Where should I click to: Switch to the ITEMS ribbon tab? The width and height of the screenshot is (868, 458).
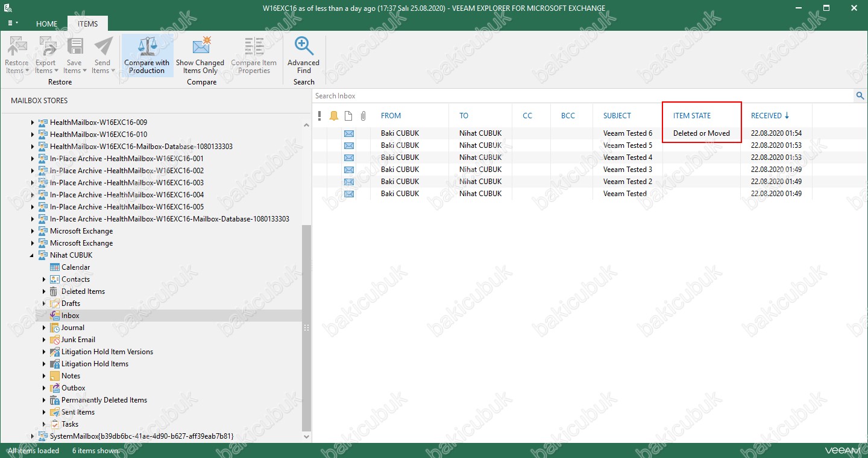(87, 24)
